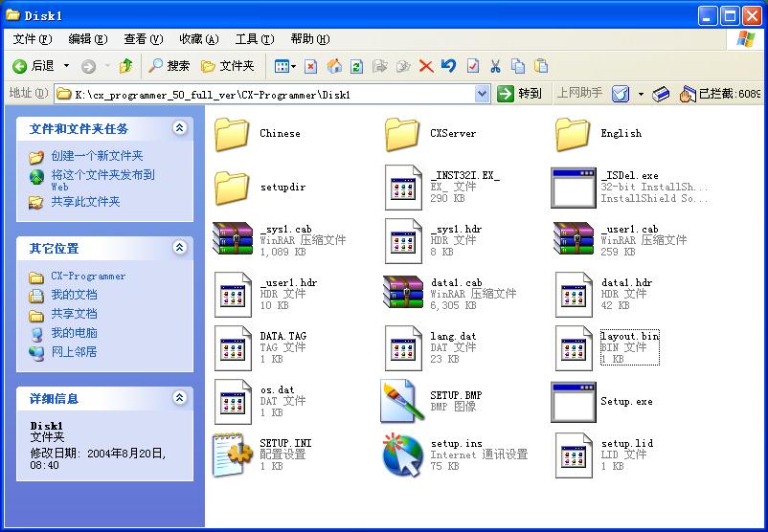Viewport: 768px width, 532px height.
Task: Select the data1.cab archive
Action: click(450, 294)
